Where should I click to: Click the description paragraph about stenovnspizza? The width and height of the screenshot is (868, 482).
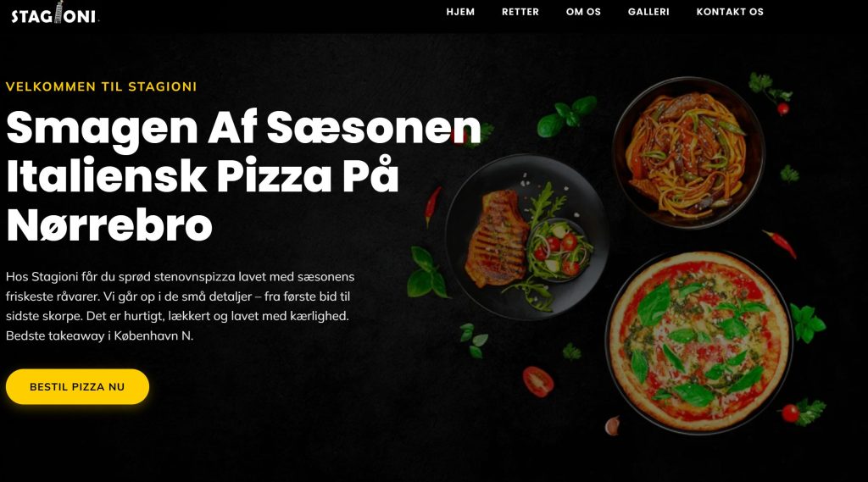click(181, 306)
